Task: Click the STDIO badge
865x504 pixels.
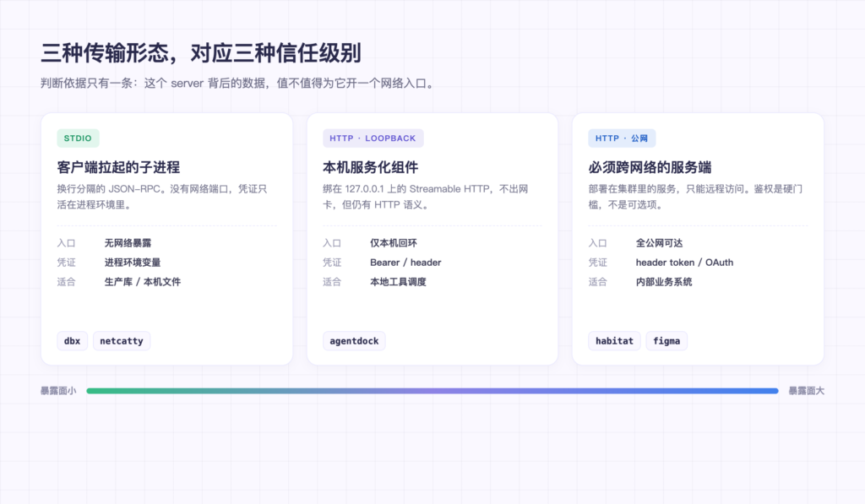Action: 78,138
